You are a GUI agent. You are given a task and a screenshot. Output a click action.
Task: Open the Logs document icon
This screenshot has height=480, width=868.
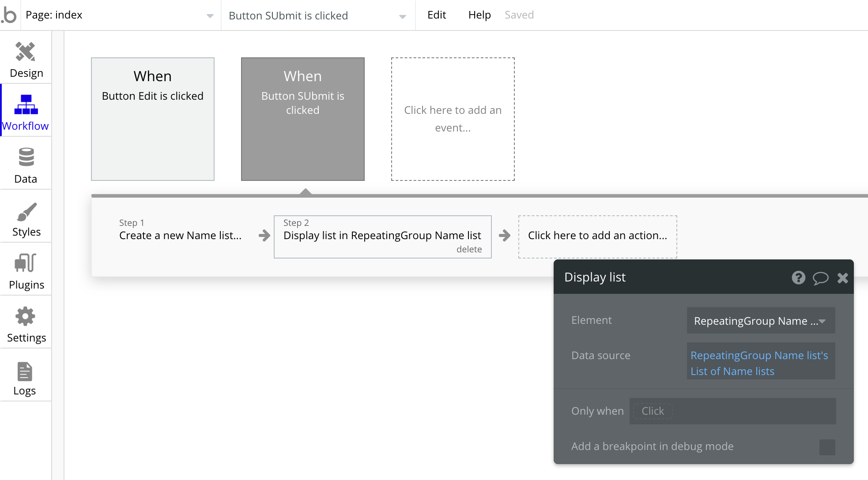click(25, 371)
